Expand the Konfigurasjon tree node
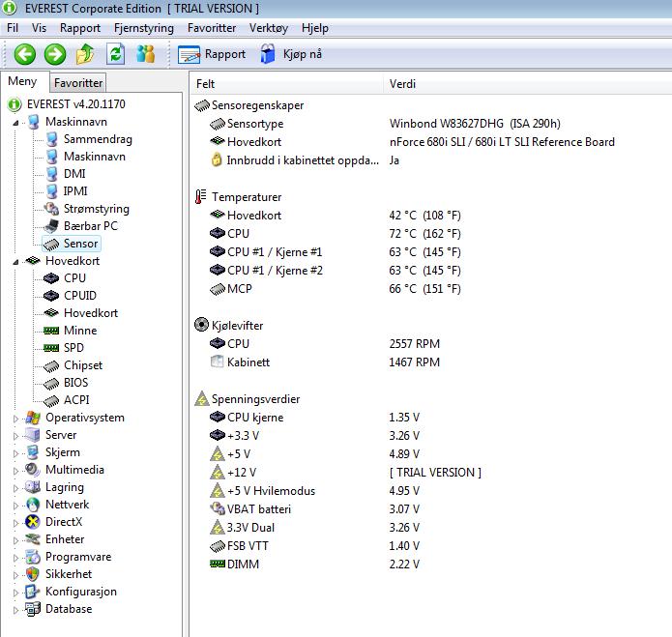 pyautogui.click(x=15, y=593)
